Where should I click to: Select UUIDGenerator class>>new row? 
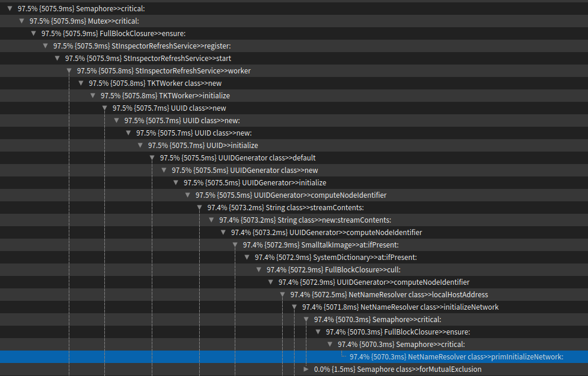point(294,170)
